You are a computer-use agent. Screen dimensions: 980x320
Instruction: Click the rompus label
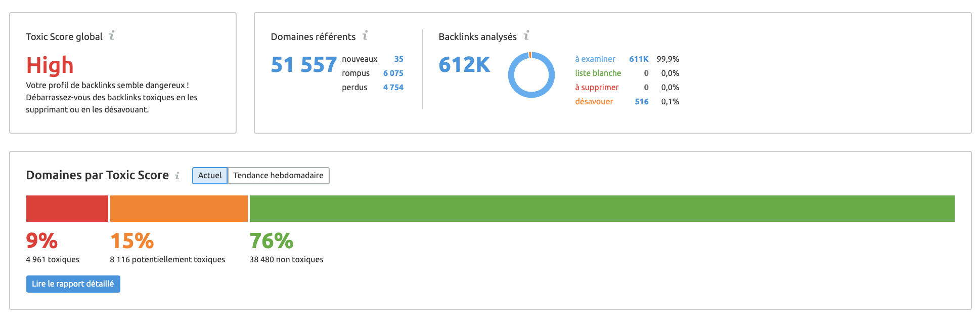[356, 73]
